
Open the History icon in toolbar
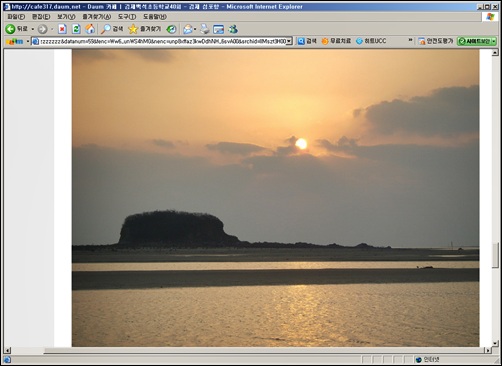tap(171, 29)
